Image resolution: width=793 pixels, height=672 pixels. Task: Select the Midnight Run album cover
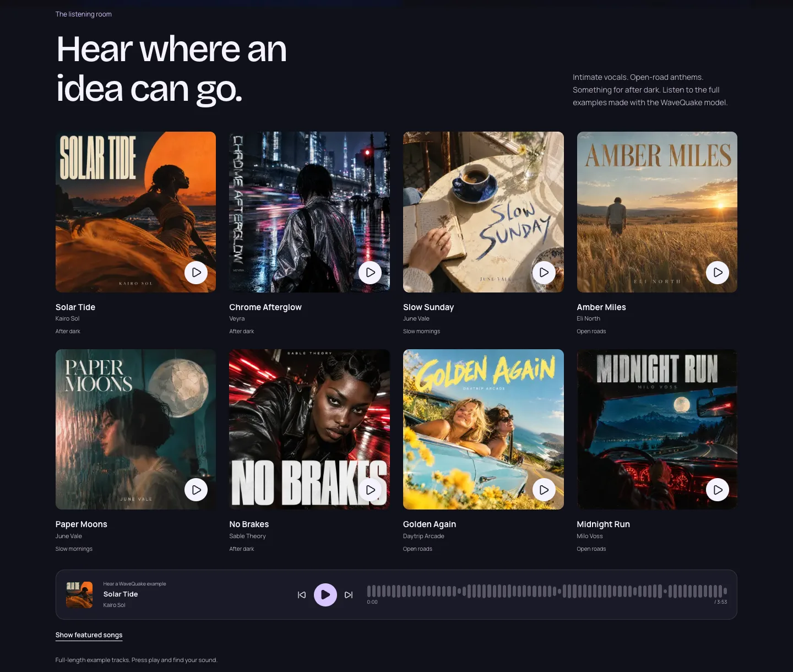657,429
